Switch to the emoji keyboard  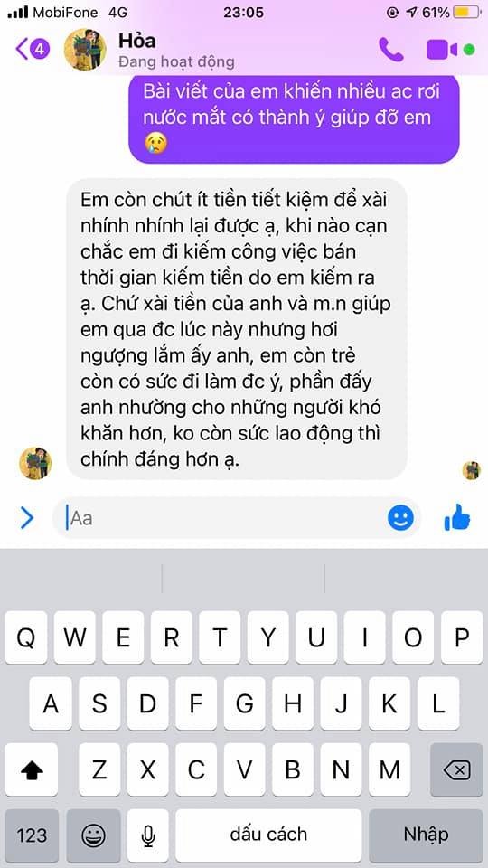pyautogui.click(x=93, y=835)
